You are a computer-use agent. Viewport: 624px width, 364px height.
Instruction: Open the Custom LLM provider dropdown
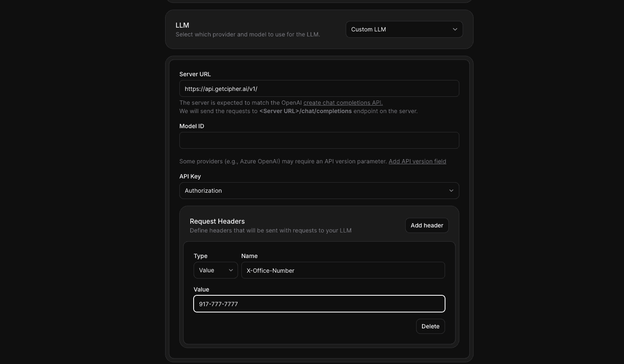[x=404, y=29]
